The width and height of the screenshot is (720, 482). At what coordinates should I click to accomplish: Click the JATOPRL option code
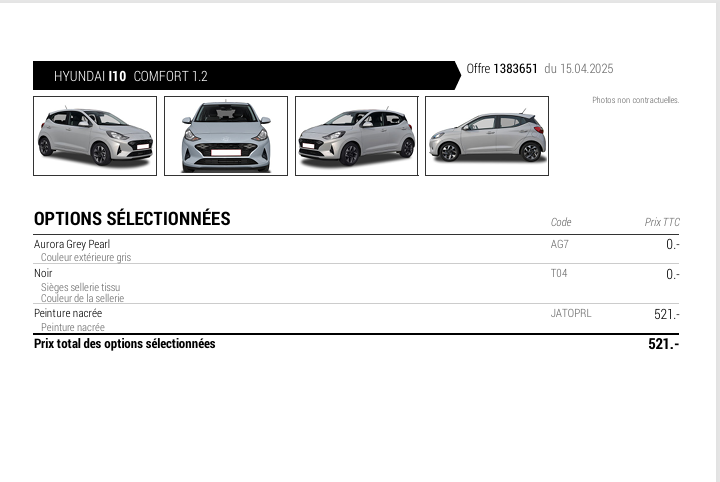(x=570, y=313)
